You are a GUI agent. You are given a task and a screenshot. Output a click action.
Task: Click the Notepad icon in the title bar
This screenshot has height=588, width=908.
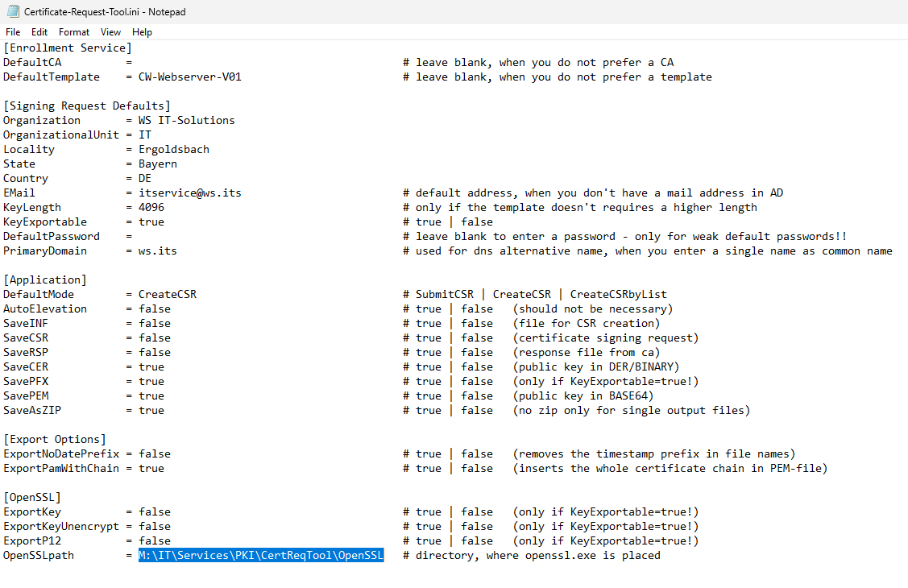pyautogui.click(x=11, y=12)
